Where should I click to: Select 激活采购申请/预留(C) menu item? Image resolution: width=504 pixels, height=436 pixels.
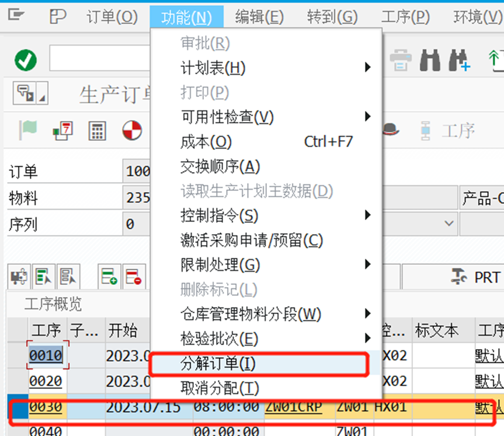[x=266, y=240]
